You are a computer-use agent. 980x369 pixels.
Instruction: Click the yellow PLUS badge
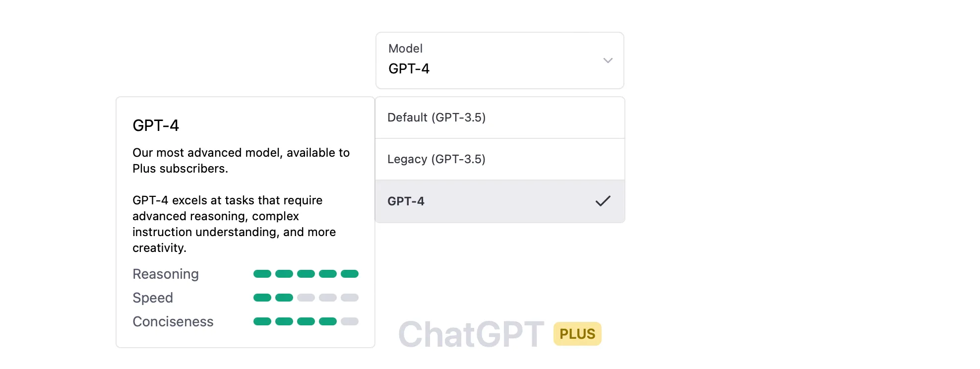tap(577, 334)
